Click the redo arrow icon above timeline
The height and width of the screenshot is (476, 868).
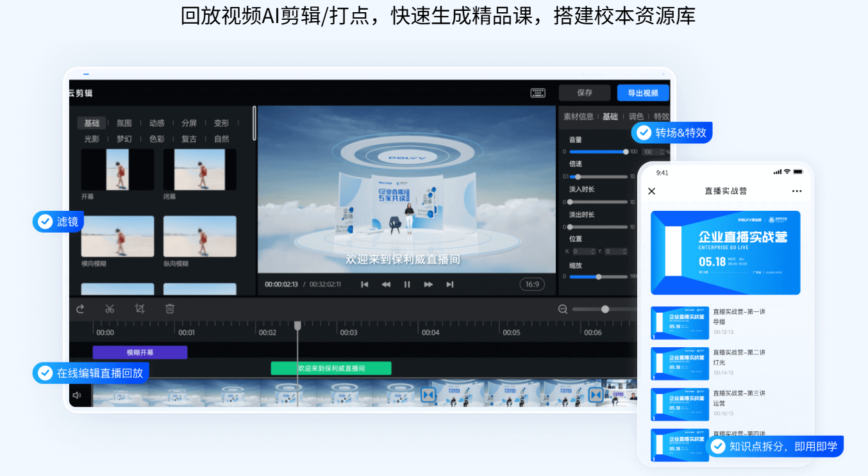pos(80,309)
